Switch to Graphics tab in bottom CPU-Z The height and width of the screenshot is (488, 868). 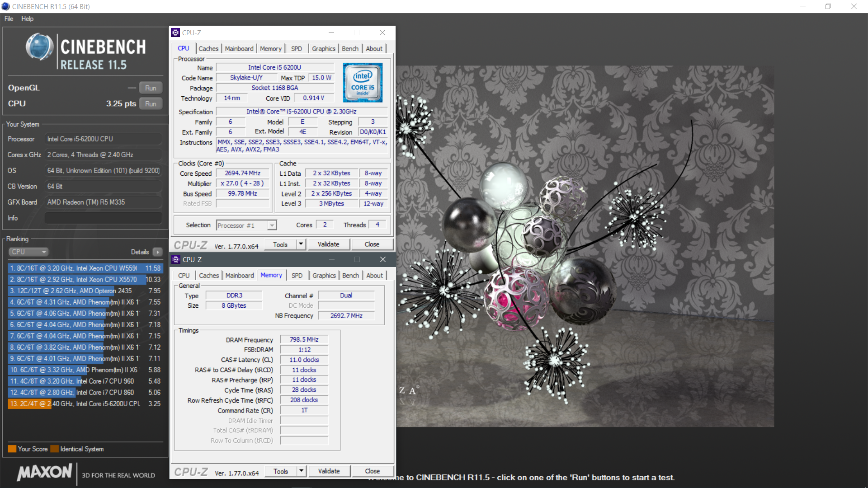point(324,275)
